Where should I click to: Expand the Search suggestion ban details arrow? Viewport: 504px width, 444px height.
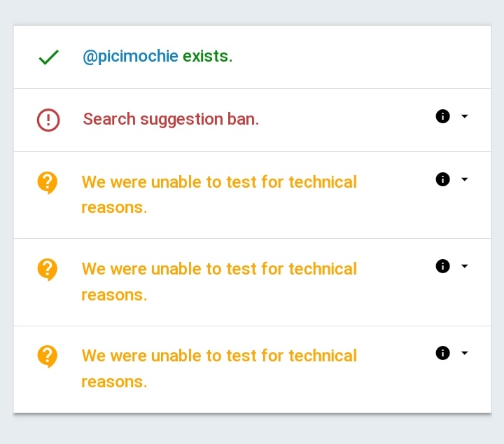pos(464,116)
